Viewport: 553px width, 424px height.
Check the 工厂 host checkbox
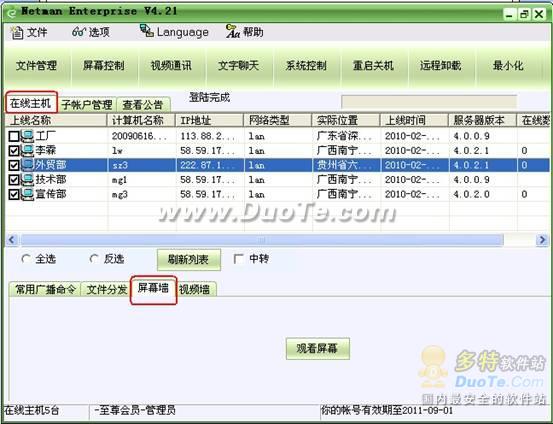(x=14, y=136)
